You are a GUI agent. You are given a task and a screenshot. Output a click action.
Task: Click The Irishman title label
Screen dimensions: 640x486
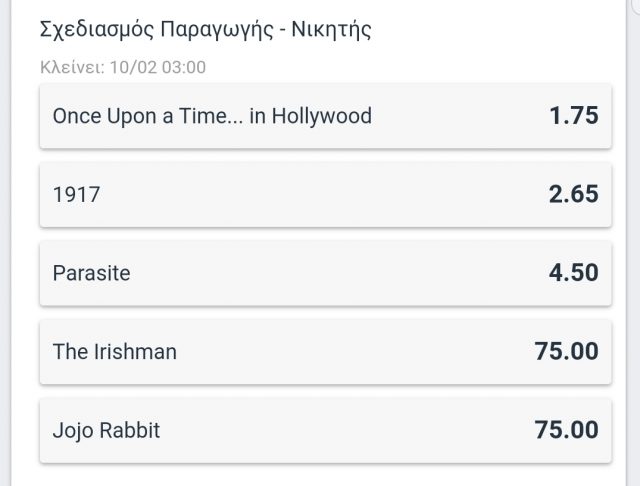[115, 352]
